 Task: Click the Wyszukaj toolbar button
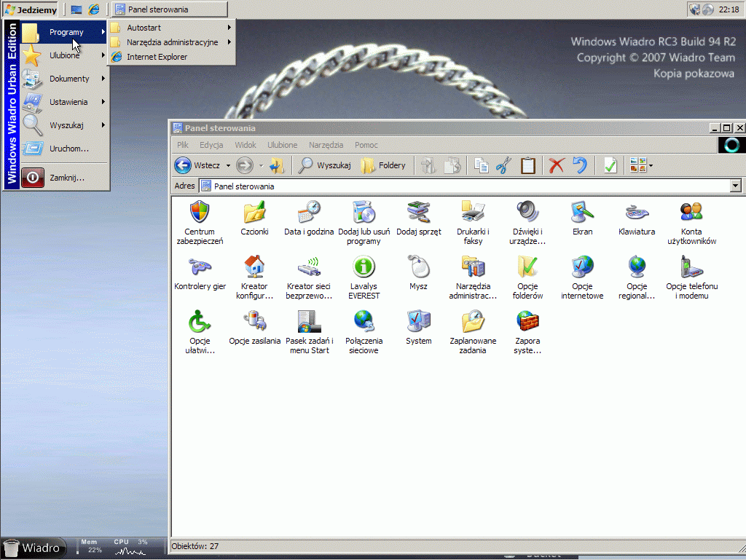324,165
